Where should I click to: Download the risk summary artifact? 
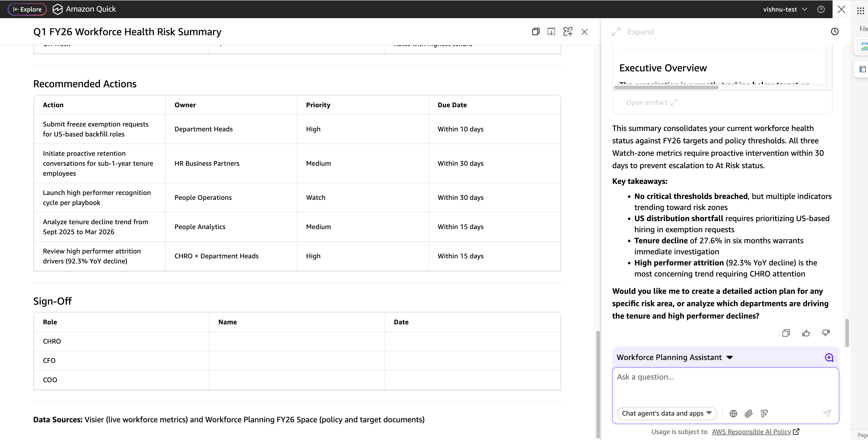click(551, 32)
